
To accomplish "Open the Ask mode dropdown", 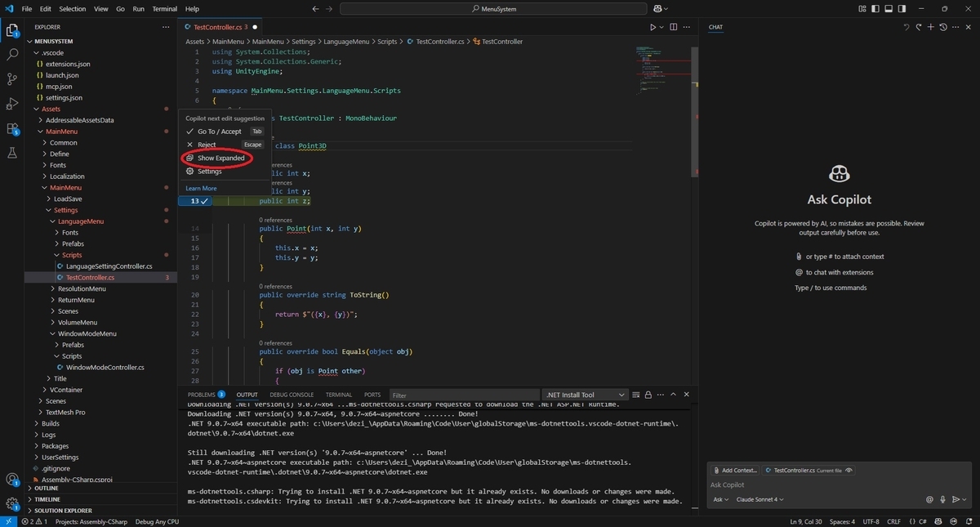I will [720, 499].
